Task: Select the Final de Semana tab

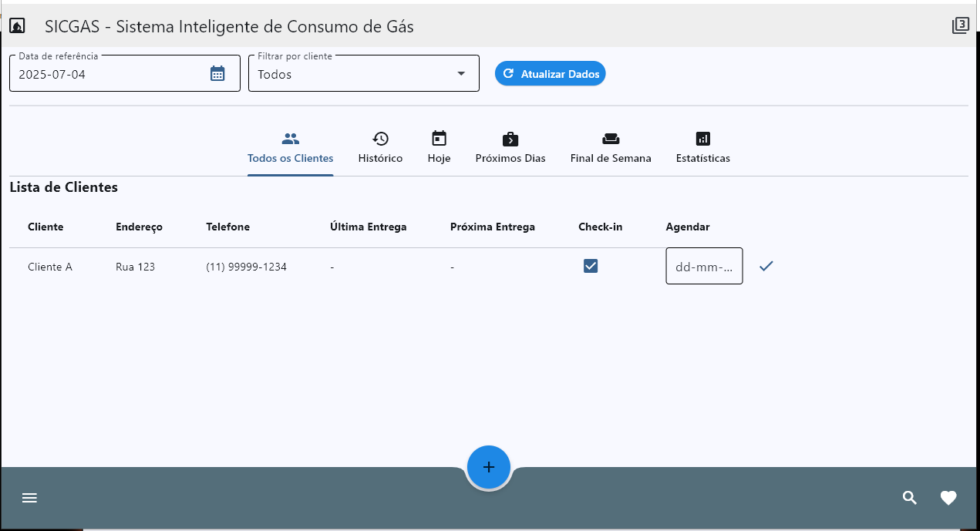Action: 611,148
